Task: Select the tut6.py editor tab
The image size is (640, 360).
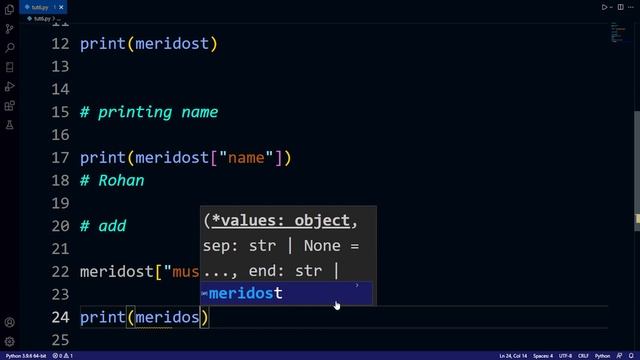Action: (43, 7)
